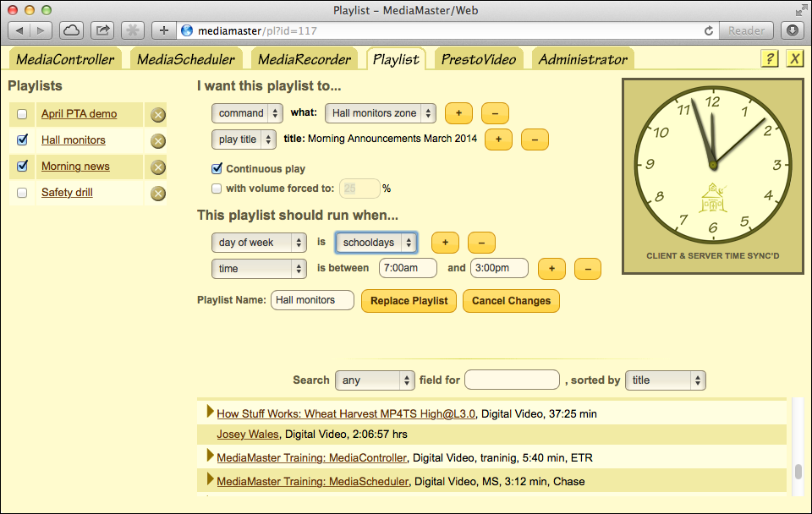This screenshot has height=514, width=812.
Task: Open the Josey Wales video link
Action: [248, 435]
